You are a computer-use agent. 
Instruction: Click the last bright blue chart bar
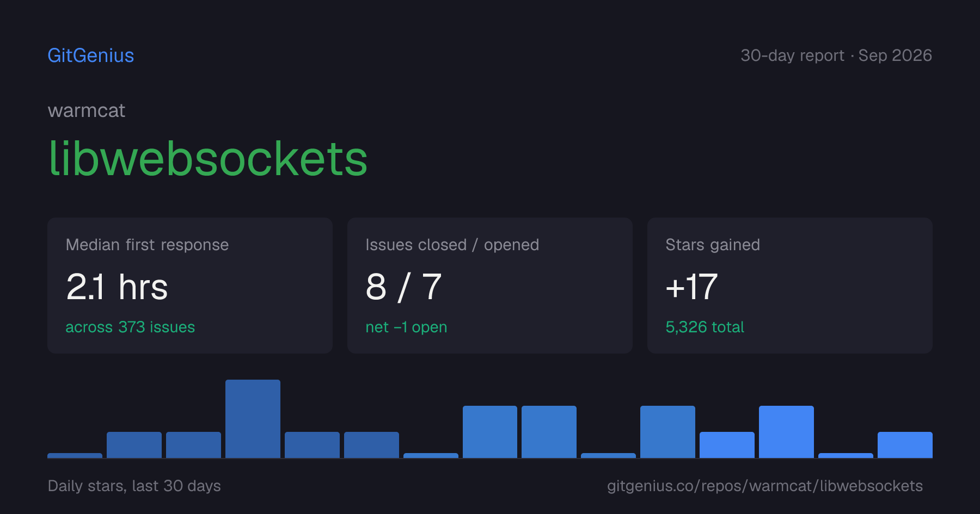pyautogui.click(x=905, y=445)
